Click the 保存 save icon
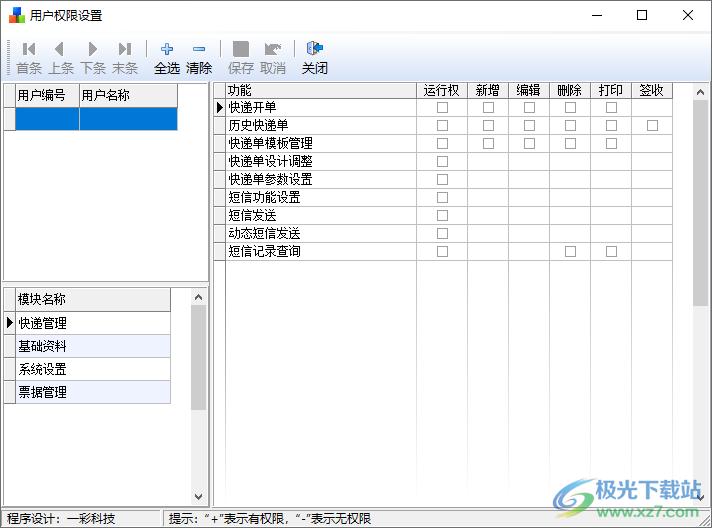The width and height of the screenshot is (712, 528). click(x=241, y=49)
